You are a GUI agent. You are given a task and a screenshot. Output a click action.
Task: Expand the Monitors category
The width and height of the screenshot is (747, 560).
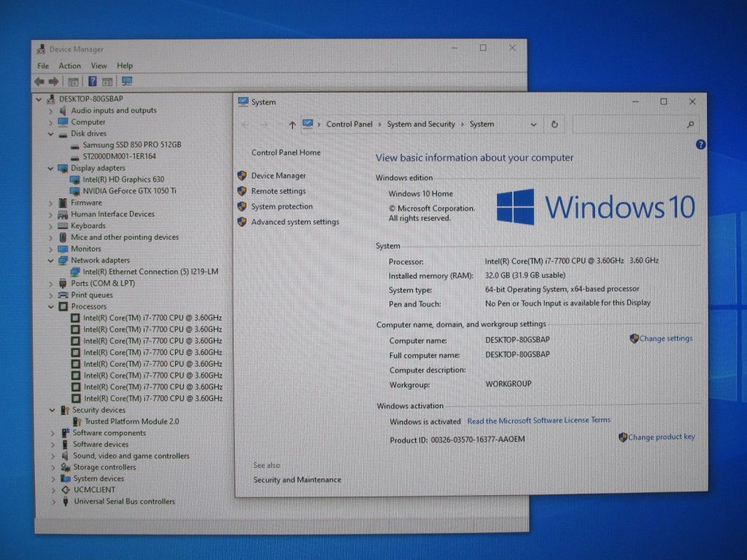(50, 249)
